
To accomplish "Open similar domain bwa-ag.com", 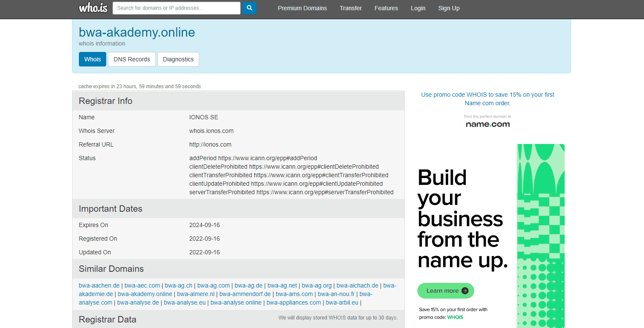I will coord(213,285).
